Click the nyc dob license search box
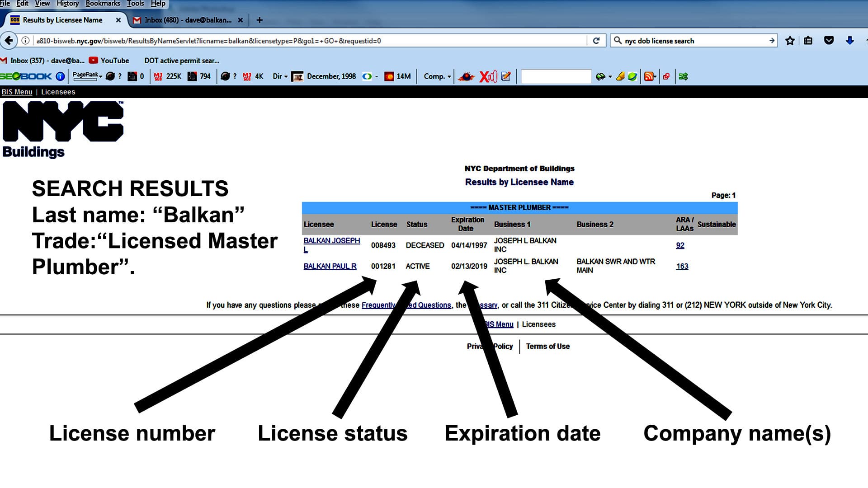 (x=694, y=41)
